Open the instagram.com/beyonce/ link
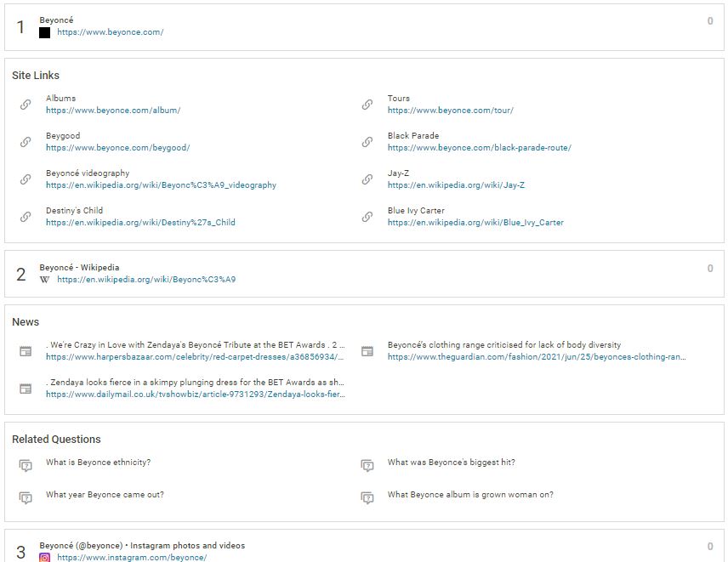The height and width of the screenshot is (562, 728). click(133, 558)
